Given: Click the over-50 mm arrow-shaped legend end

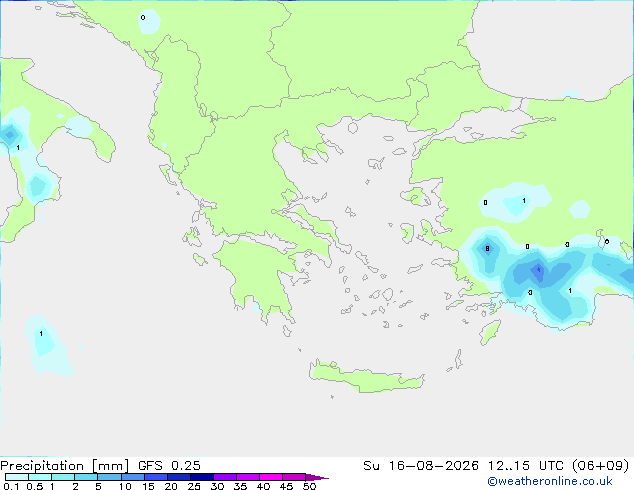Looking at the screenshot, I should (x=317, y=477).
